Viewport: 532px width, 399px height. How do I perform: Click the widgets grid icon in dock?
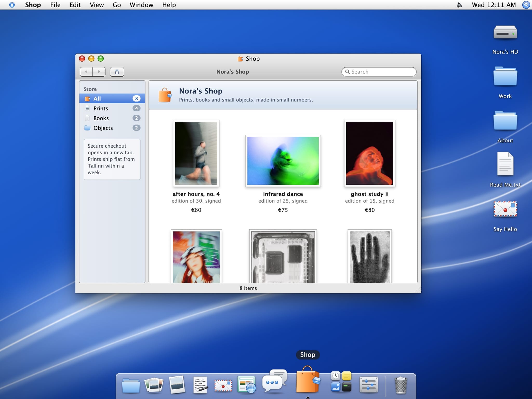point(341,381)
